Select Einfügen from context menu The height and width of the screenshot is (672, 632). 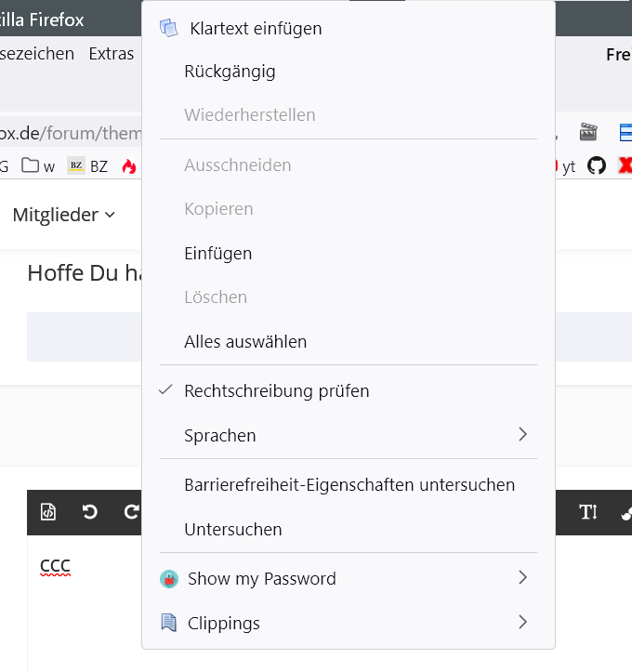point(217,253)
